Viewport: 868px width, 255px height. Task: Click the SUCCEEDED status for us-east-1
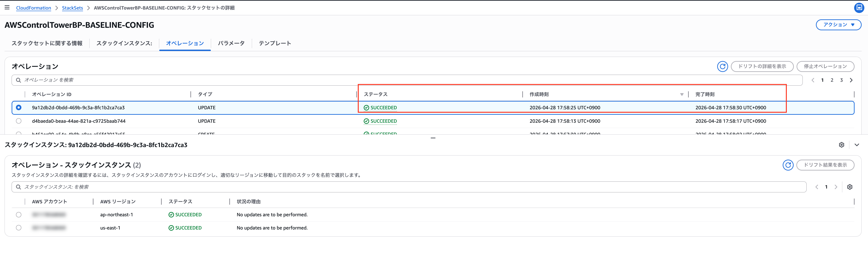[185, 228]
